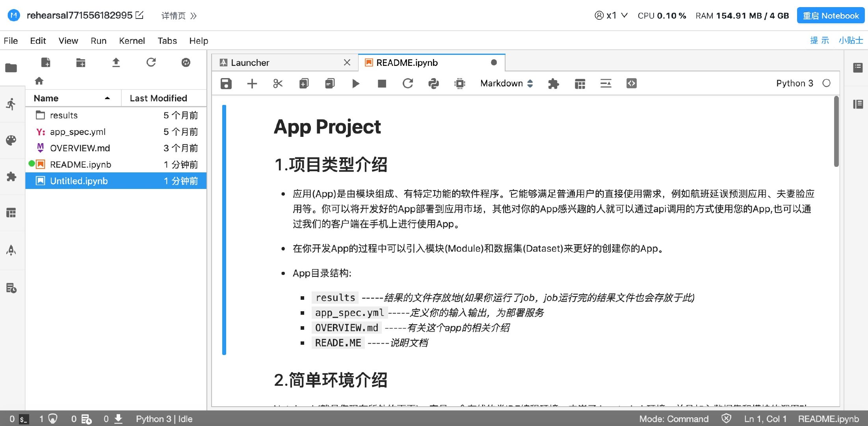Click the 小贴士 link

click(850, 40)
